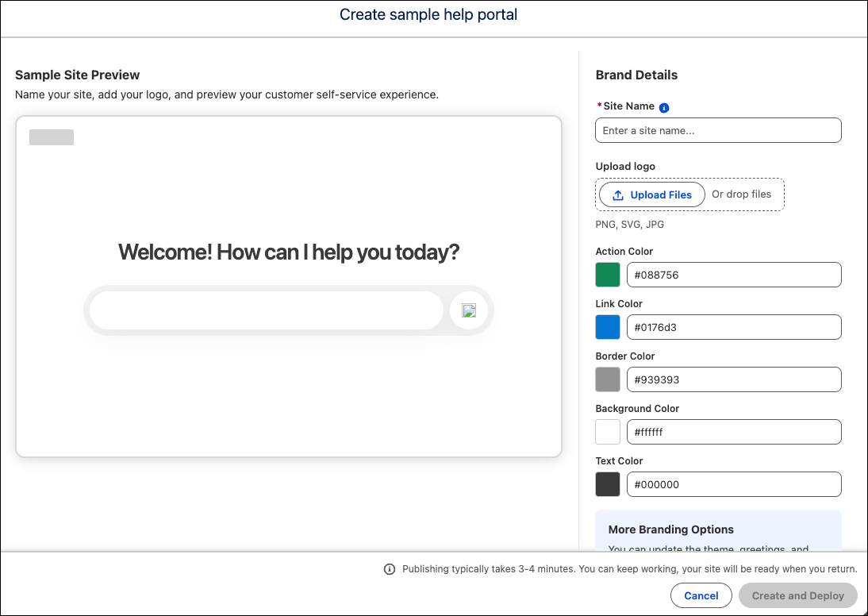Screen dimensions: 868x616
Task: Open the blue Link Color swatch
Action: coord(608,327)
